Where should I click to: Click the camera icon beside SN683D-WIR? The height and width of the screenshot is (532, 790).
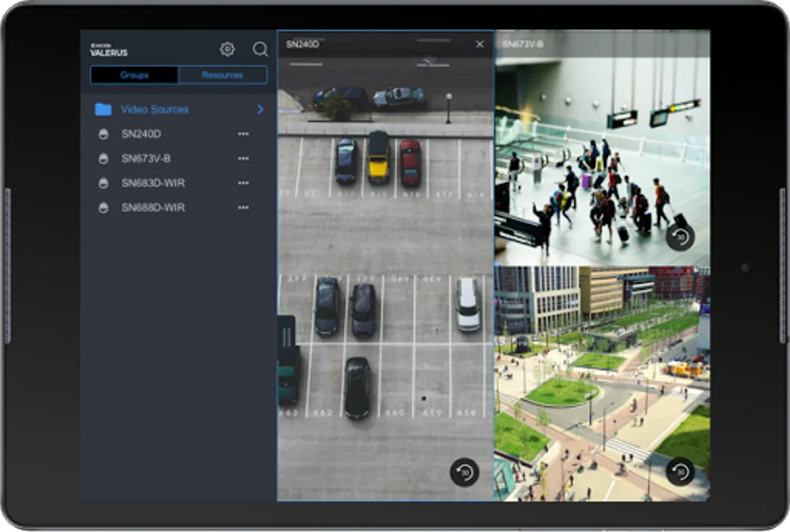(103, 183)
